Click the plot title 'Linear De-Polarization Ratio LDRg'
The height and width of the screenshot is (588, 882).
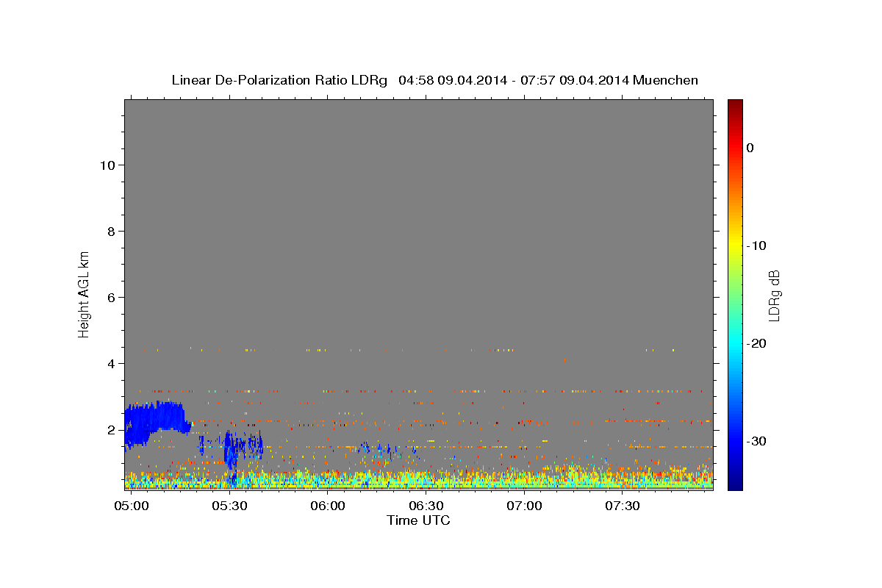click(x=279, y=80)
